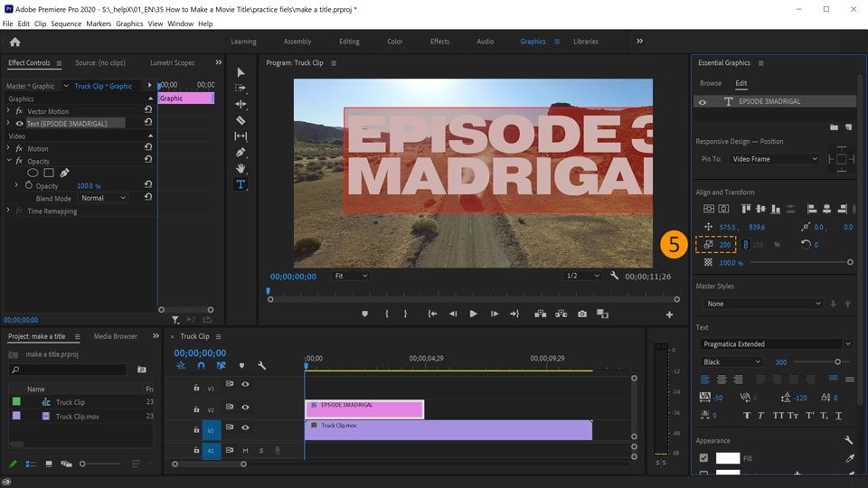Open program monitor wrench settings
The image size is (868, 488).
point(614,276)
